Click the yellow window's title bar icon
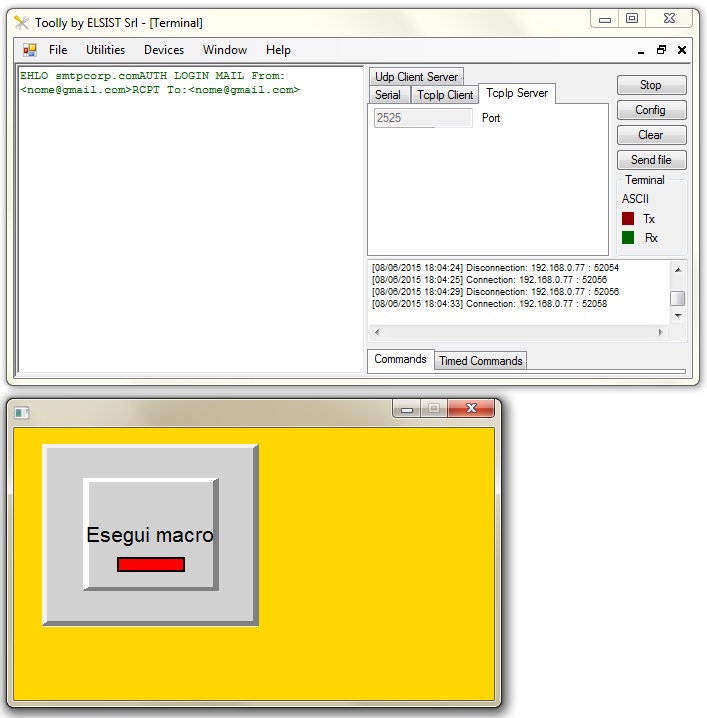The height and width of the screenshot is (718, 707). [x=22, y=413]
